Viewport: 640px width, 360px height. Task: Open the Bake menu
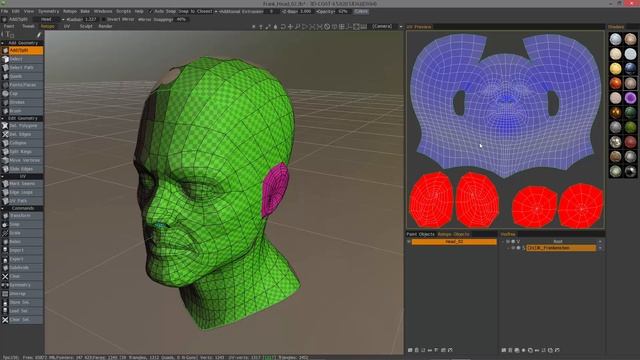coord(85,11)
